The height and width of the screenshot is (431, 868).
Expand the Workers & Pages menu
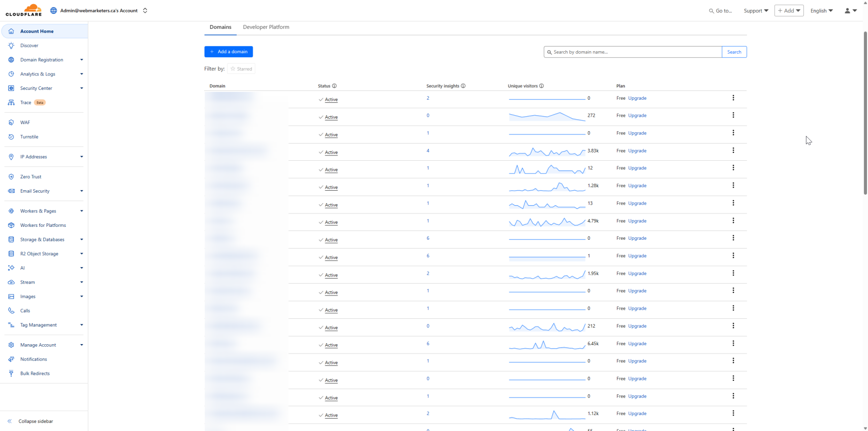(x=81, y=211)
